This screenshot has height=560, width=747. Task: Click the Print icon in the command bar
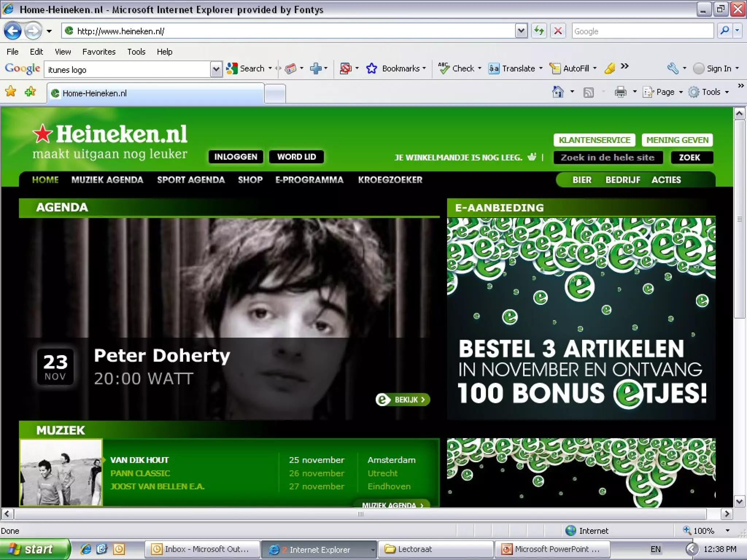click(x=620, y=92)
